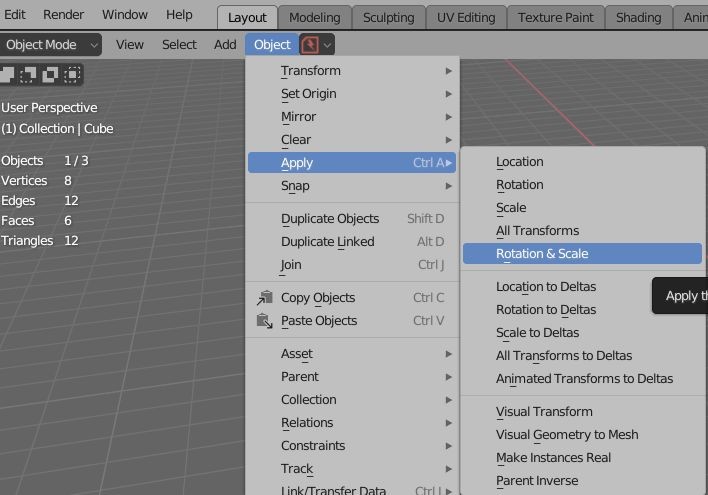Choose Duplicate Objects from Object menu
708x495 pixels.
coord(352,219)
